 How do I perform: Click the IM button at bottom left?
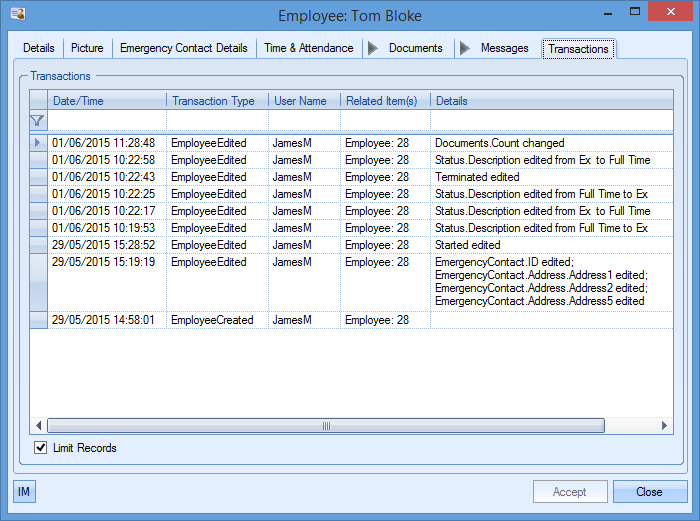coord(24,491)
